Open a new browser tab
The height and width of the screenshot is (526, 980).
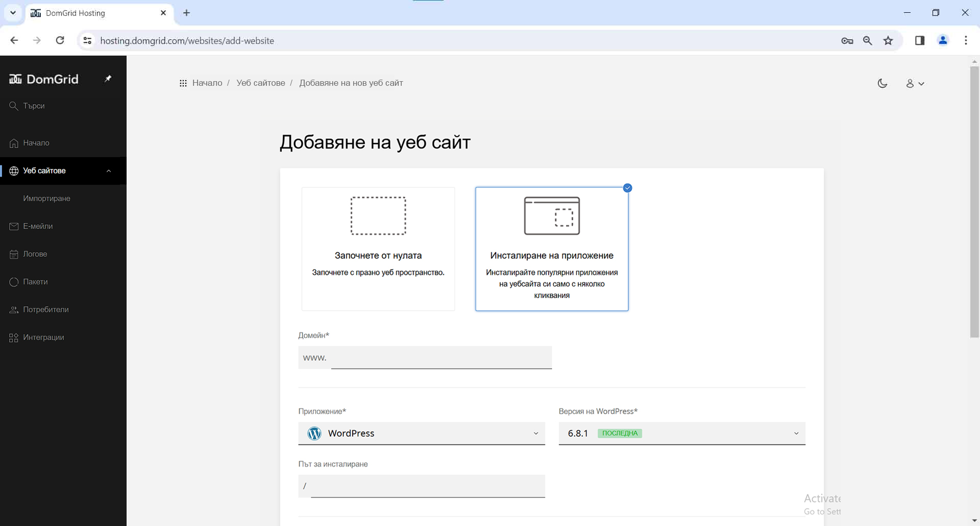tap(187, 13)
